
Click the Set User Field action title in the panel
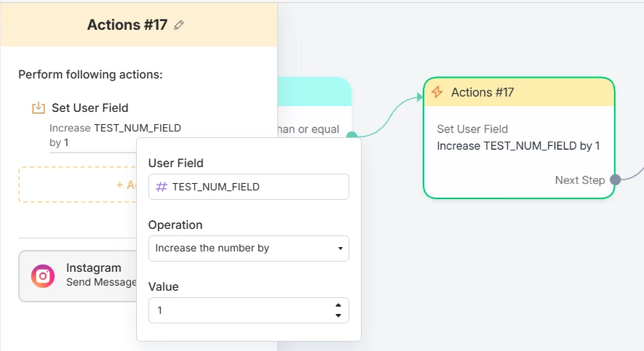click(90, 108)
